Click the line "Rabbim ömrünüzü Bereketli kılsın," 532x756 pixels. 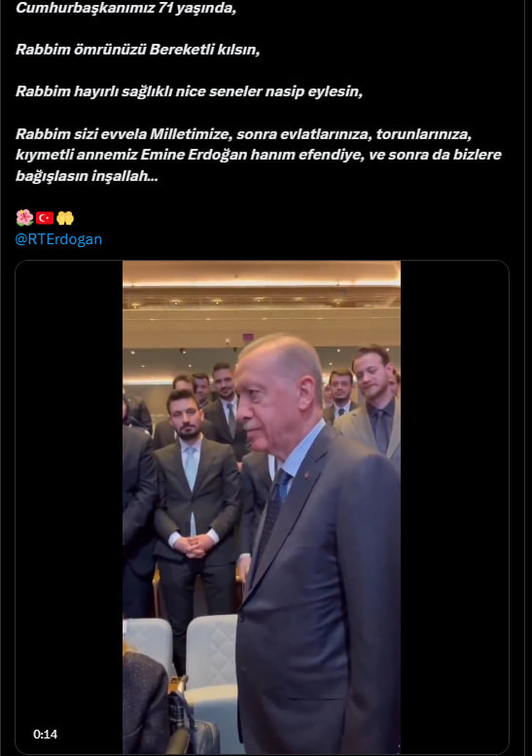pyautogui.click(x=138, y=50)
